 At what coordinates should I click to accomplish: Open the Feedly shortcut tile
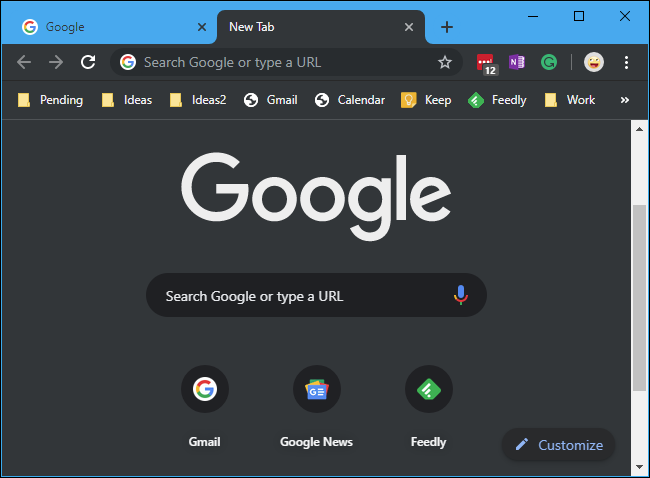[x=429, y=407]
